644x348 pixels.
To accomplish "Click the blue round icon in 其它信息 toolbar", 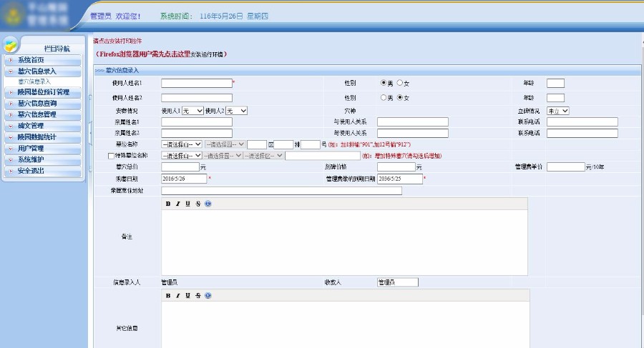I will (x=208, y=295).
